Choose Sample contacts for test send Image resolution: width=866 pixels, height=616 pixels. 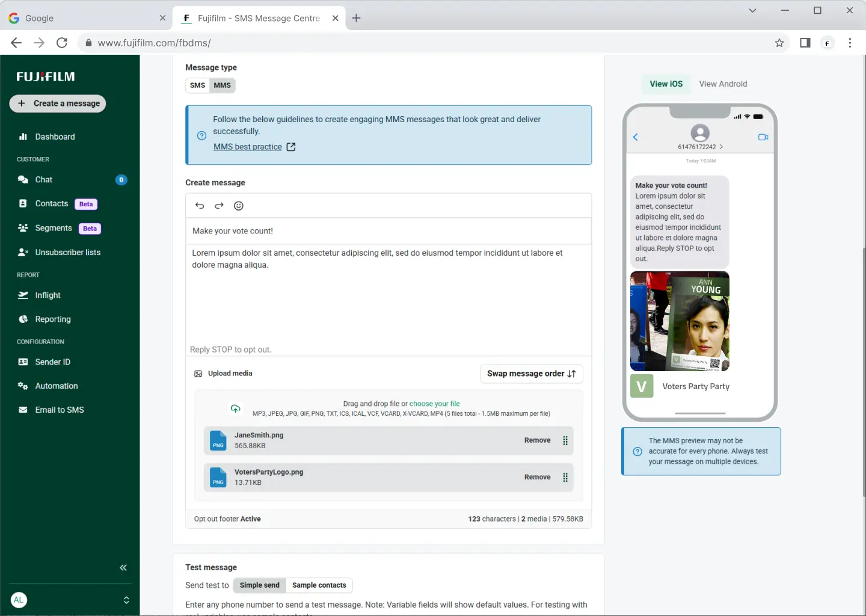click(x=319, y=585)
